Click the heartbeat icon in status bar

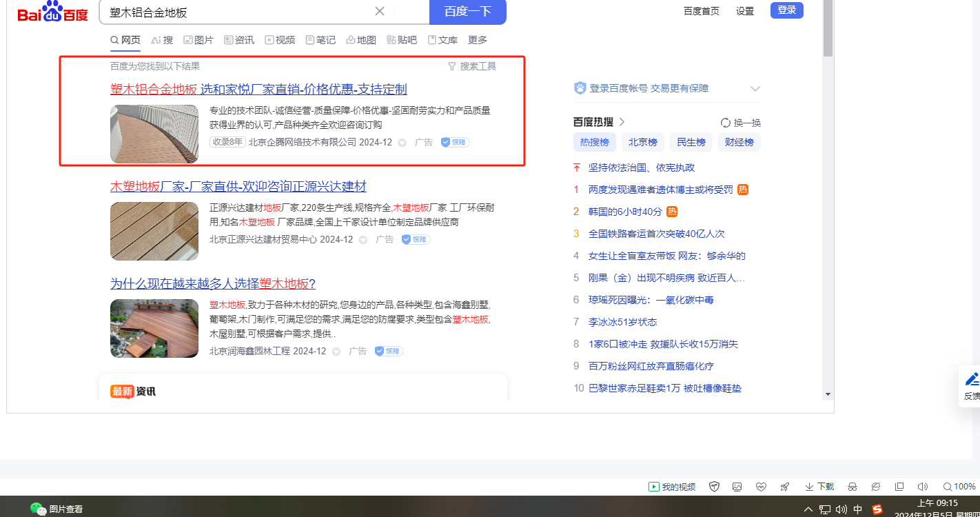tap(761, 487)
